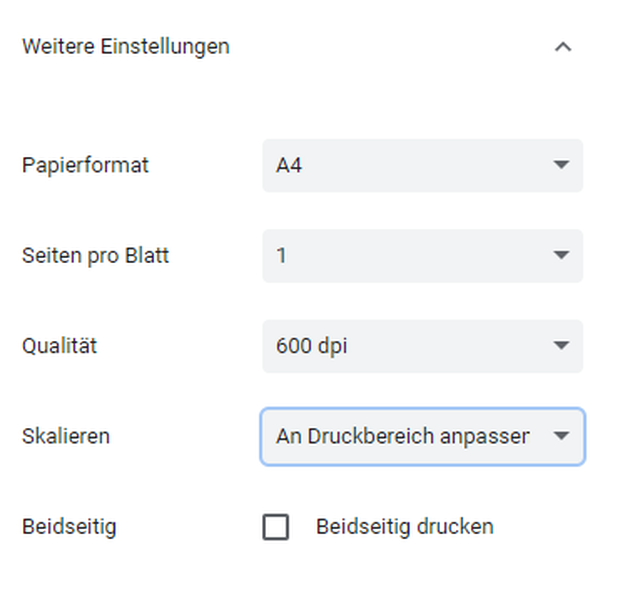Click the Weitere Einstellungen heading text
620x594 pixels.
pos(125,47)
